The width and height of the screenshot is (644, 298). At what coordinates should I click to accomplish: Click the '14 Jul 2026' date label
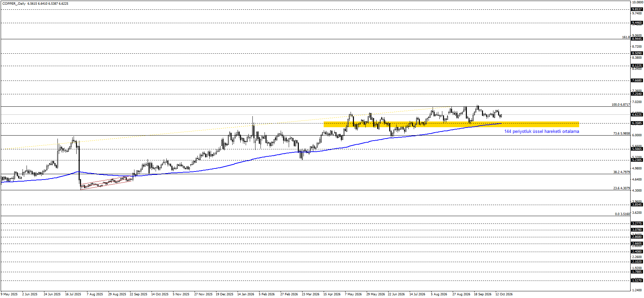point(417,294)
